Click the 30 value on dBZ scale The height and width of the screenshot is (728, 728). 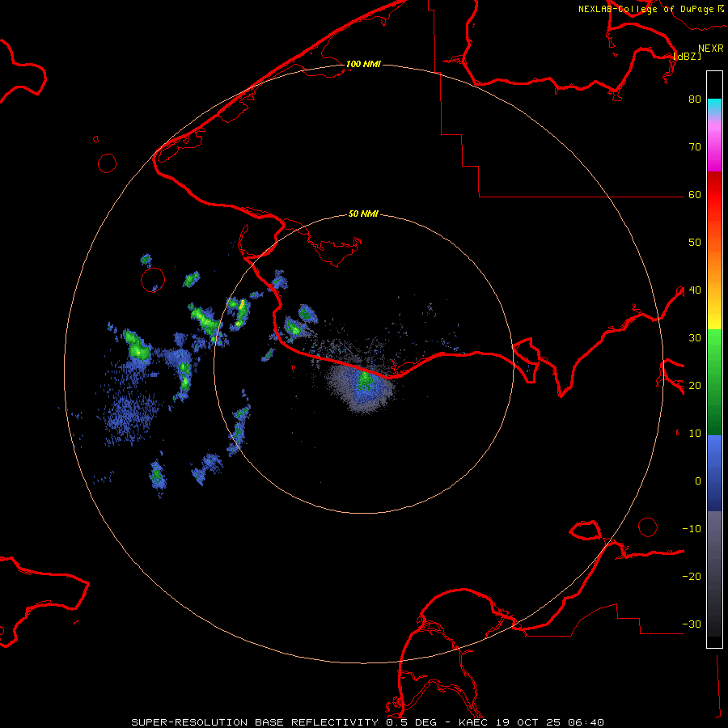[x=695, y=337]
